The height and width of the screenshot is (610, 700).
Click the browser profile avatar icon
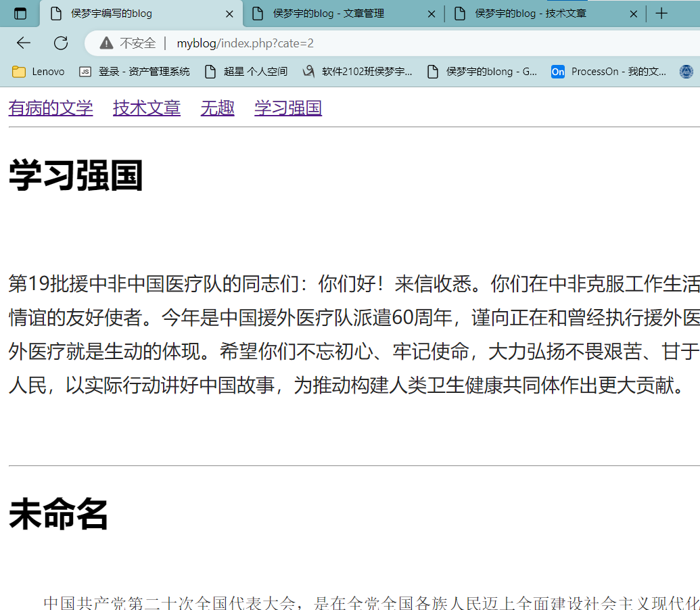[x=686, y=71]
